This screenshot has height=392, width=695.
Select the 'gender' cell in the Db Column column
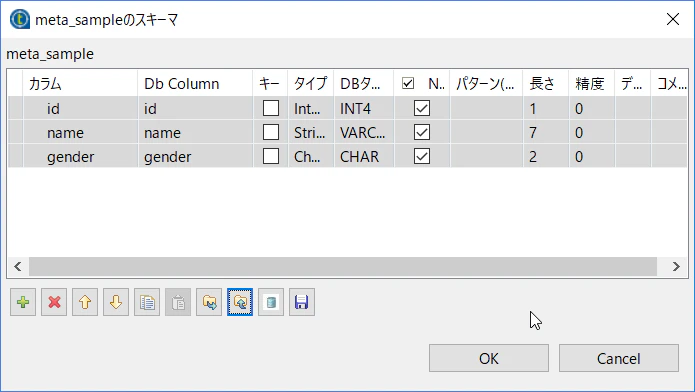point(195,157)
